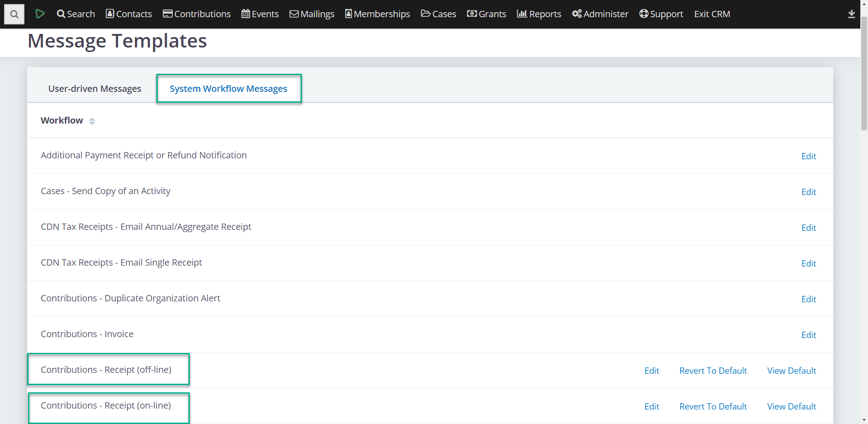Click the page vertical scrollbar thumb
Screen dimensions: 868x424
864,74
